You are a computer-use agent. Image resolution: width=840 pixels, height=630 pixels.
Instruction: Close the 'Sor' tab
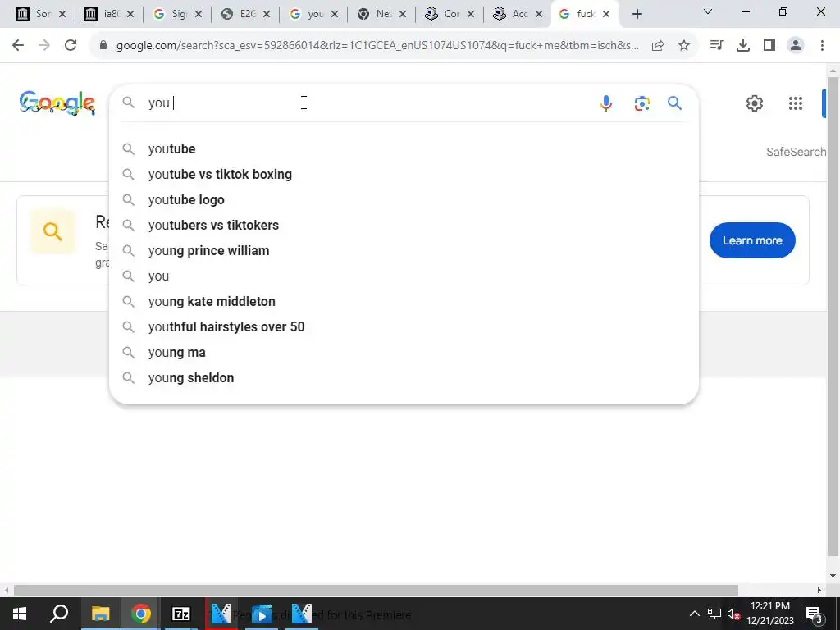62,15
